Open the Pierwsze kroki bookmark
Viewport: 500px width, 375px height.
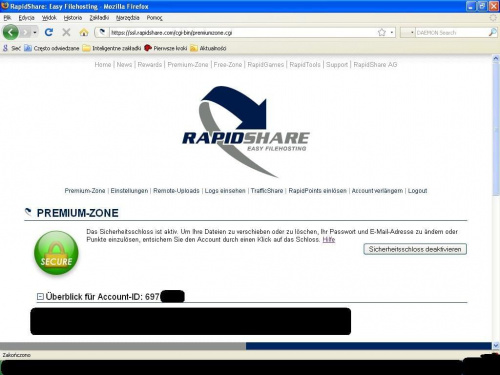click(x=166, y=48)
